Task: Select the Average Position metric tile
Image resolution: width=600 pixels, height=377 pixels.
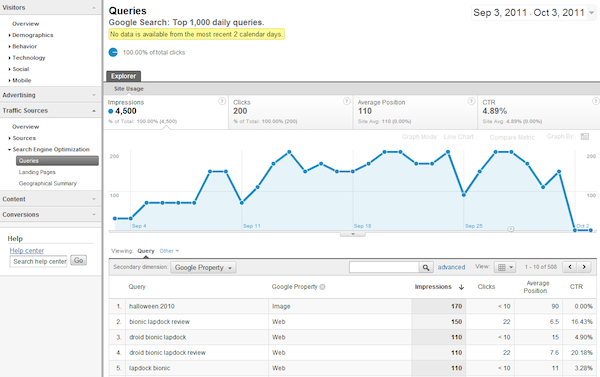Action: point(415,112)
